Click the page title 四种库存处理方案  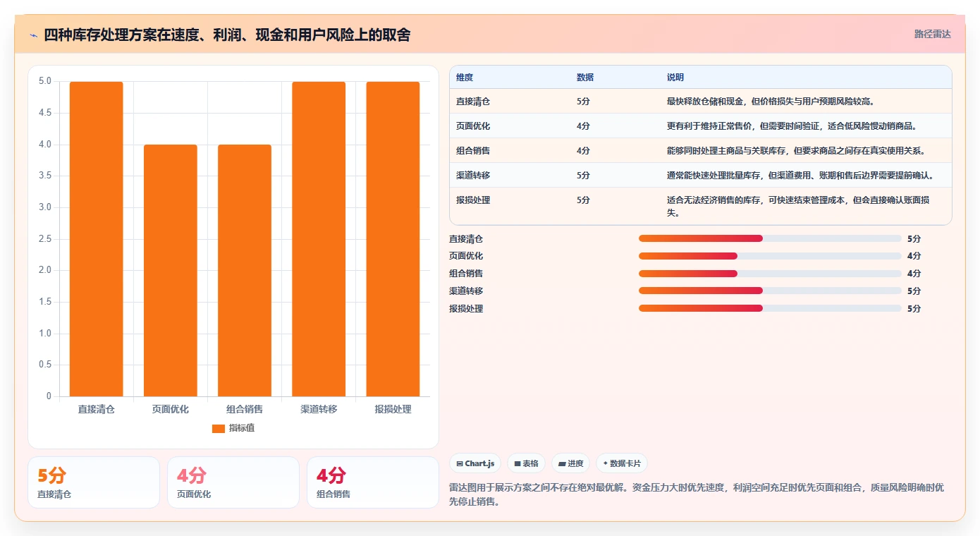227,35
